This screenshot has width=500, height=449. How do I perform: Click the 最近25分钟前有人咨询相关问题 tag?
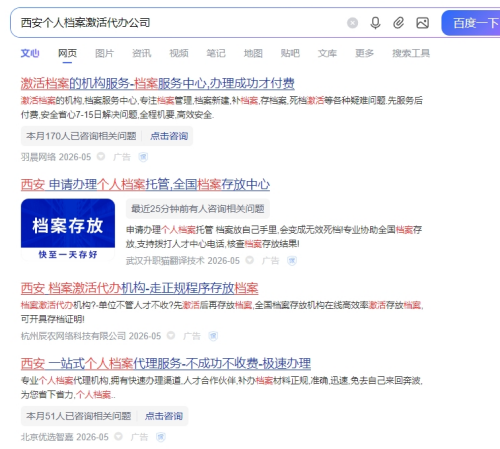click(198, 209)
